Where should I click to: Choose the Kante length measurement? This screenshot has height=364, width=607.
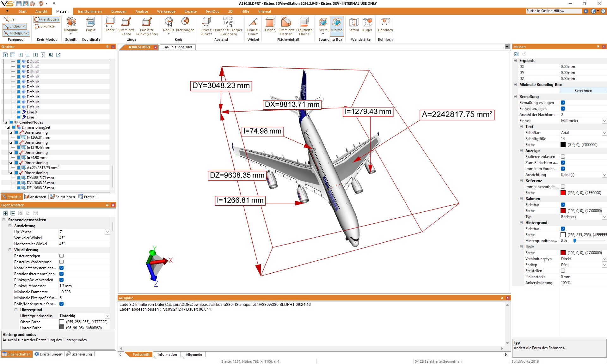pos(110,24)
